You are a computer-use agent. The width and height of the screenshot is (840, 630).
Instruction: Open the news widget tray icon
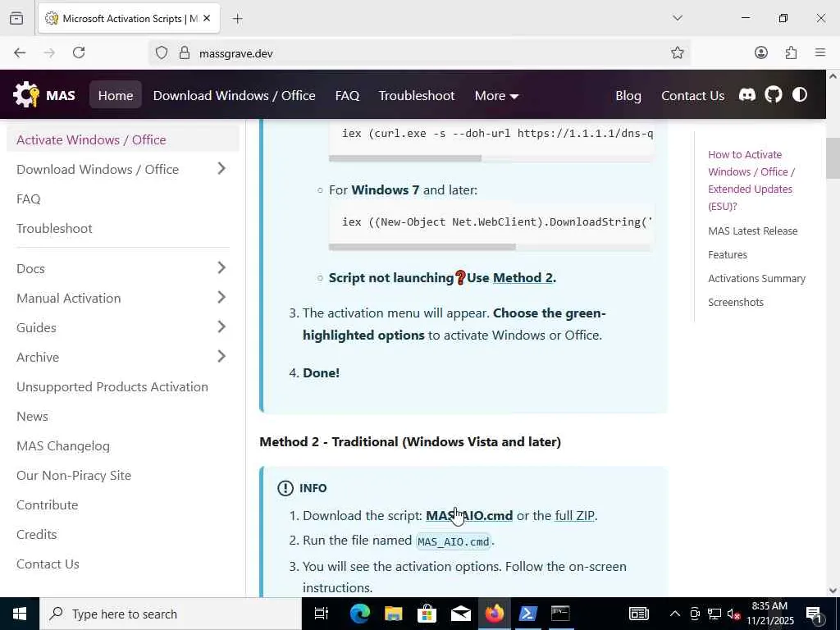[638, 614]
